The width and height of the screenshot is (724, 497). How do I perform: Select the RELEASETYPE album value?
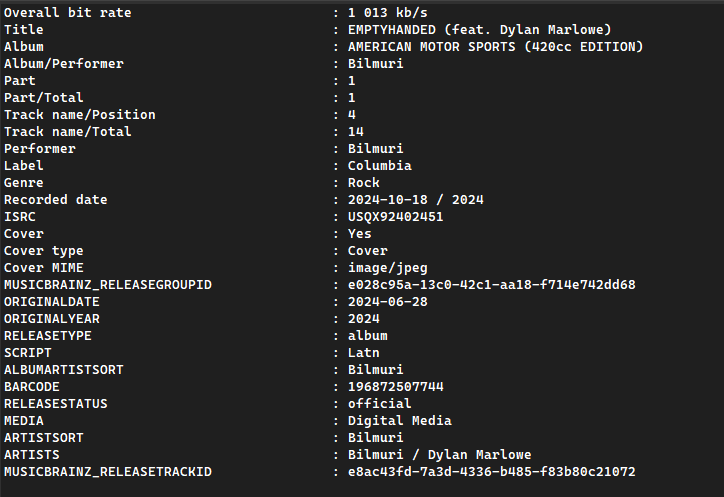click(367, 336)
